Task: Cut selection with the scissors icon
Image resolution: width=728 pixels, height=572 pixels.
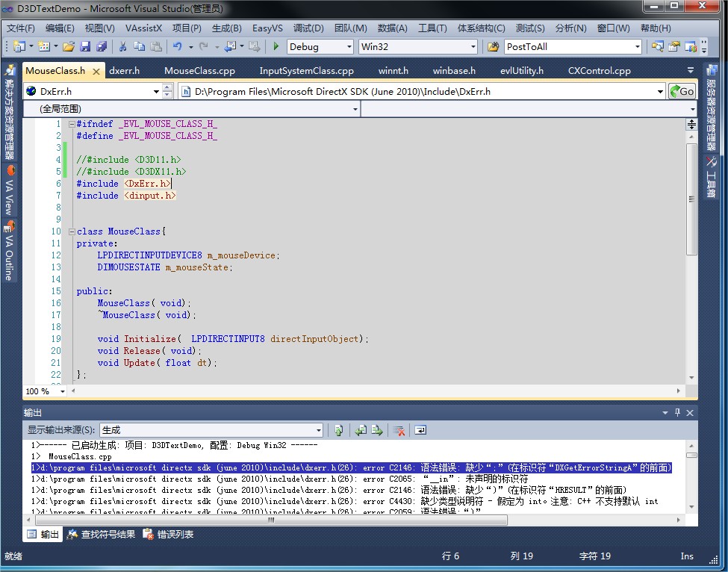Action: [123, 46]
